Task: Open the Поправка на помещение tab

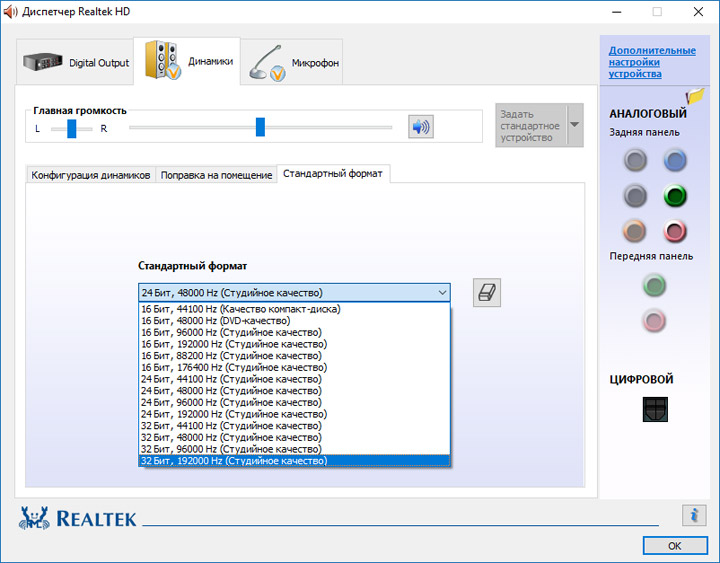Action: [216, 175]
